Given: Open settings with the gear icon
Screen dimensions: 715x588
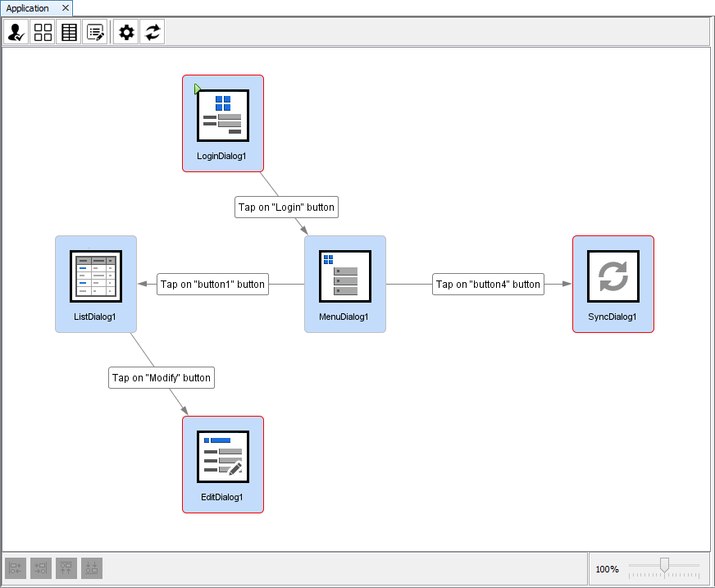Looking at the screenshot, I should point(126,32).
